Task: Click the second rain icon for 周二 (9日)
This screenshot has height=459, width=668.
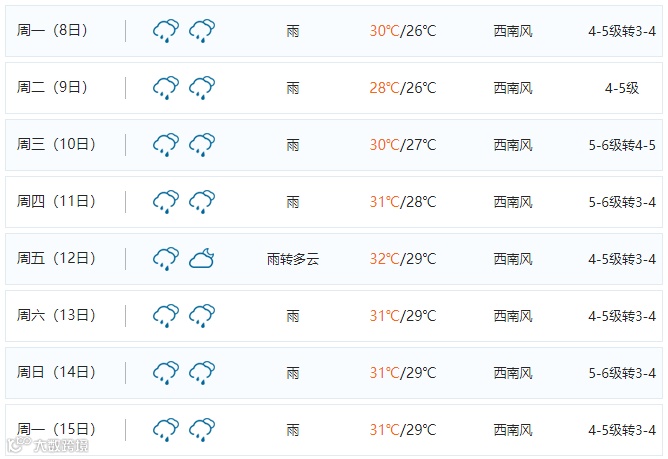Action: (x=202, y=87)
